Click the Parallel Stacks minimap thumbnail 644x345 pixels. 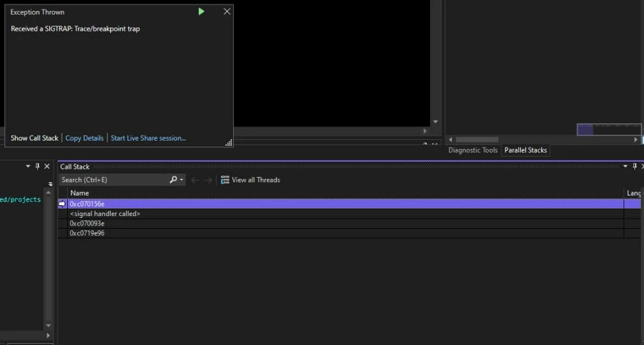tap(609, 129)
